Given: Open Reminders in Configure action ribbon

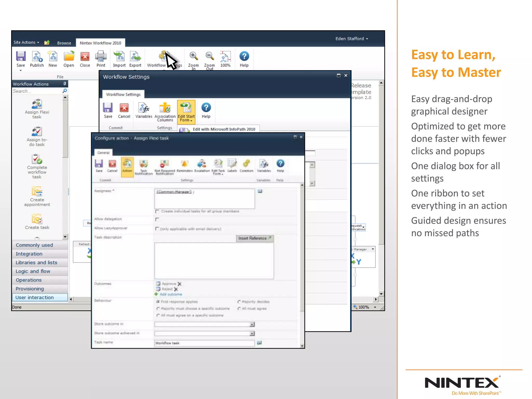Looking at the screenshot, I should (x=185, y=166).
